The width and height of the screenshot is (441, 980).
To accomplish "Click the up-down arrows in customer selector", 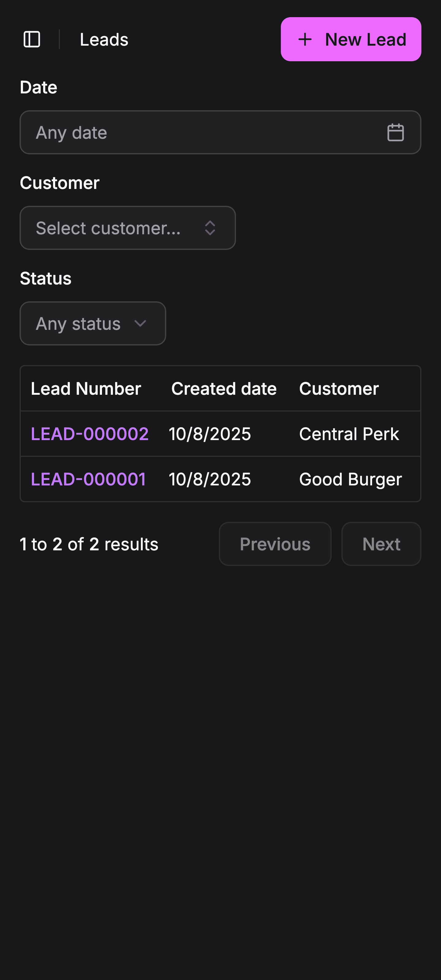I will [210, 228].
